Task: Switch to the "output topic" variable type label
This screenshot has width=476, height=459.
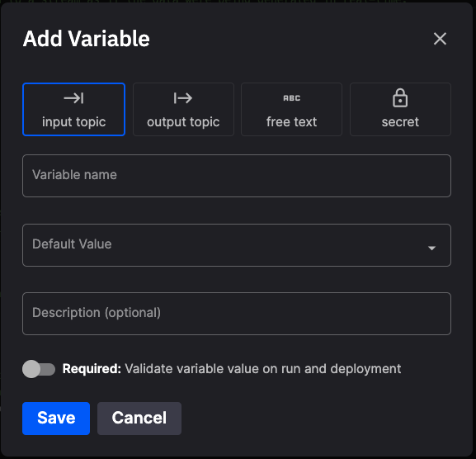Action: [183, 122]
